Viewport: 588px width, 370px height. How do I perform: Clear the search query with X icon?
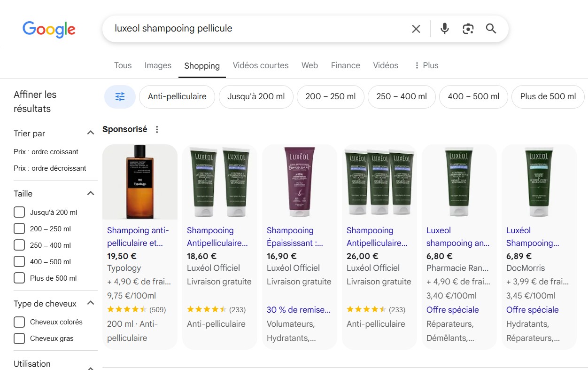[416, 29]
